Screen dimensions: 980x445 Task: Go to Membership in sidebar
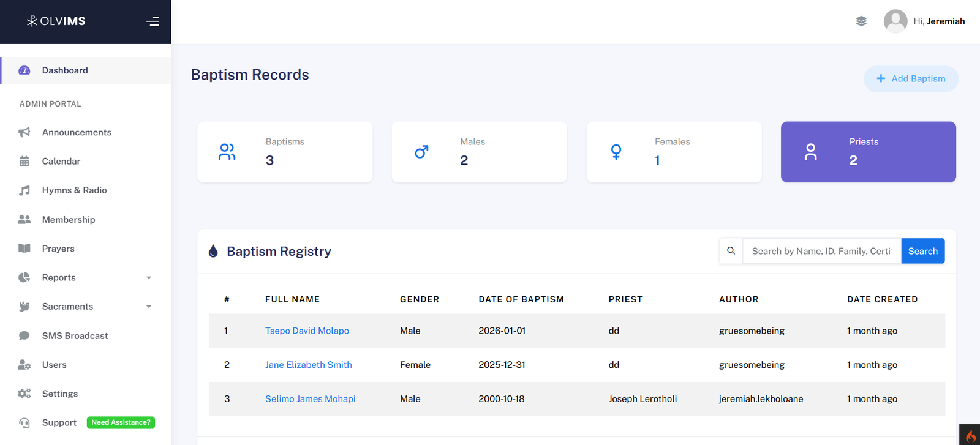[x=69, y=220]
